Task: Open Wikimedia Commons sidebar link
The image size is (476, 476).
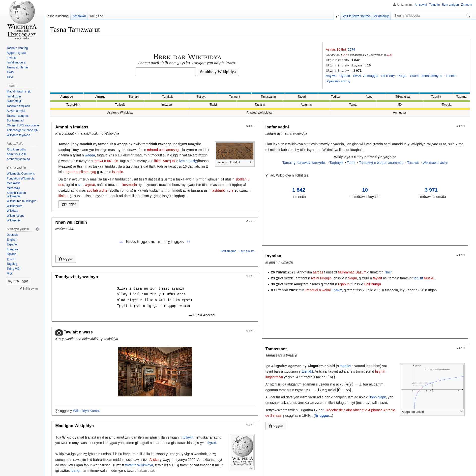Action: coord(21,174)
